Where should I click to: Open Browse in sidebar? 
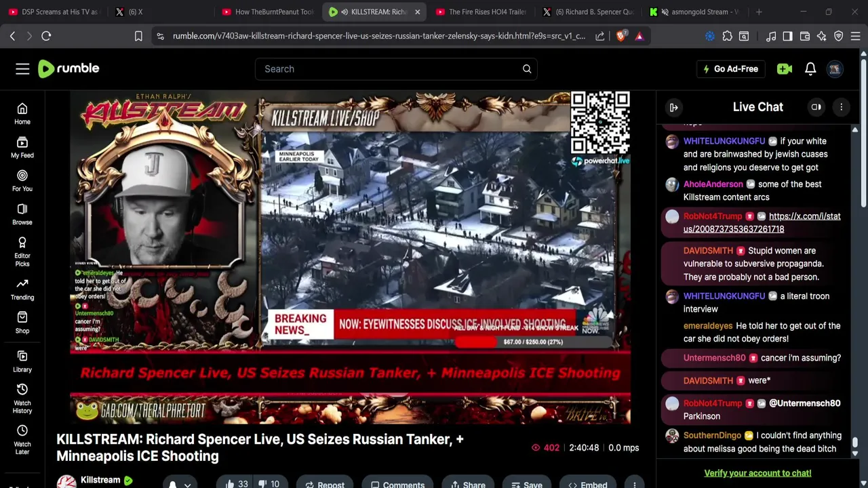pos(22,214)
